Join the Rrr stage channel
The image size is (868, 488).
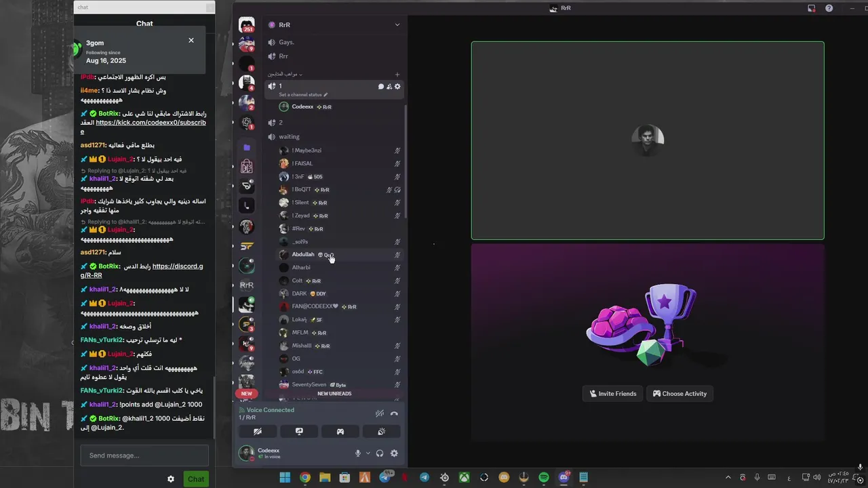pyautogui.click(x=334, y=56)
